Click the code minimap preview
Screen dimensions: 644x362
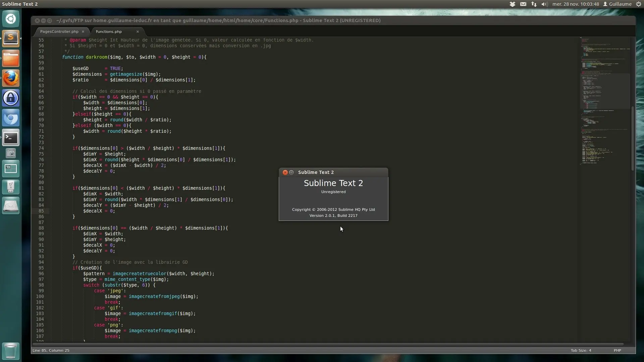(x=605, y=101)
